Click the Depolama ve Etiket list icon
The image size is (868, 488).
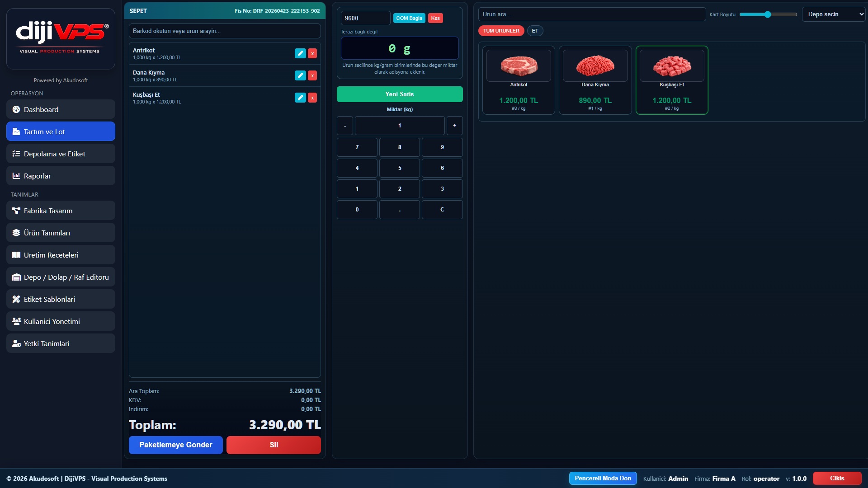(x=16, y=154)
